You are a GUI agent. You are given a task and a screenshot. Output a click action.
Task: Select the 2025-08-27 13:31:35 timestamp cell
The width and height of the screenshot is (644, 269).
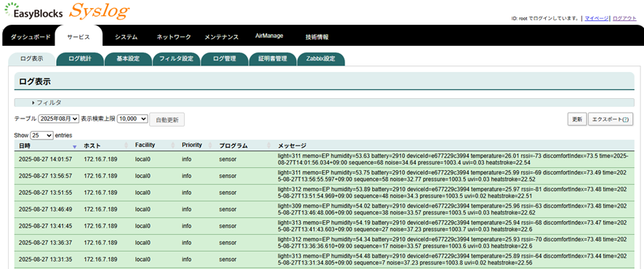[x=46, y=260]
